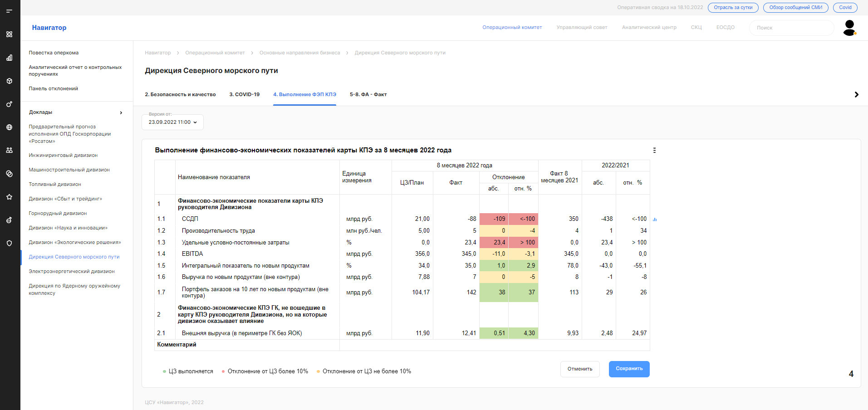
Task: Click the ЦЗ выполняется legend item
Action: (188, 371)
